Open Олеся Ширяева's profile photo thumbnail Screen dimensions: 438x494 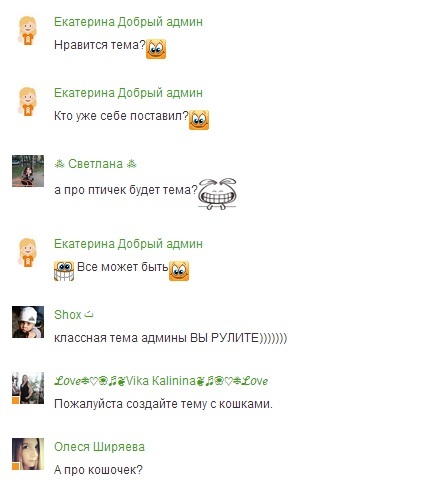[28, 454]
